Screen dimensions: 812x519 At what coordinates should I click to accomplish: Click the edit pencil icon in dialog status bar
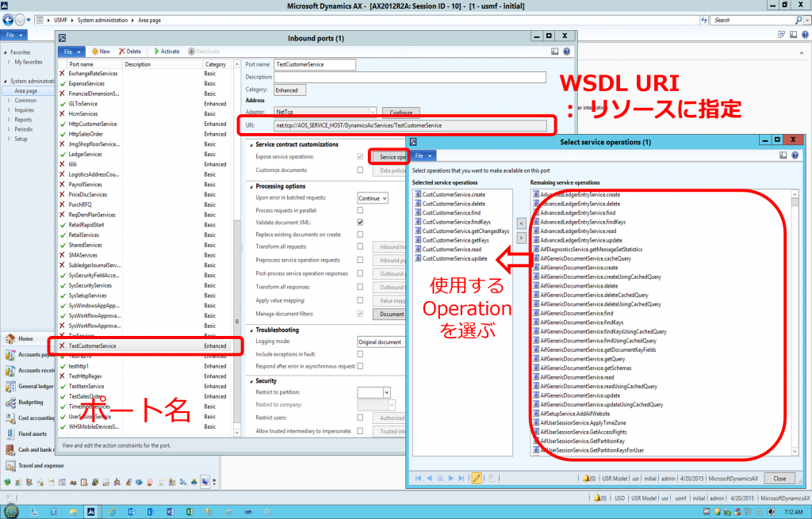pyautogui.click(x=477, y=478)
